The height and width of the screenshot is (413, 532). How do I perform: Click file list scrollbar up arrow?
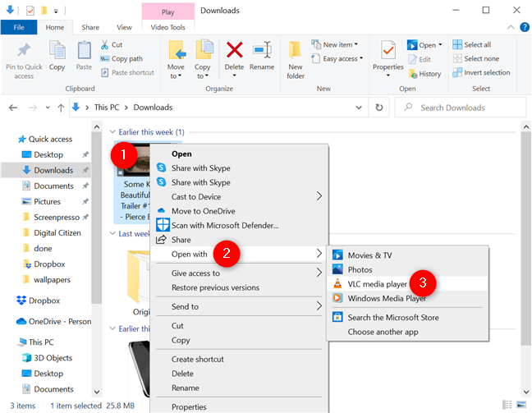coord(526,127)
